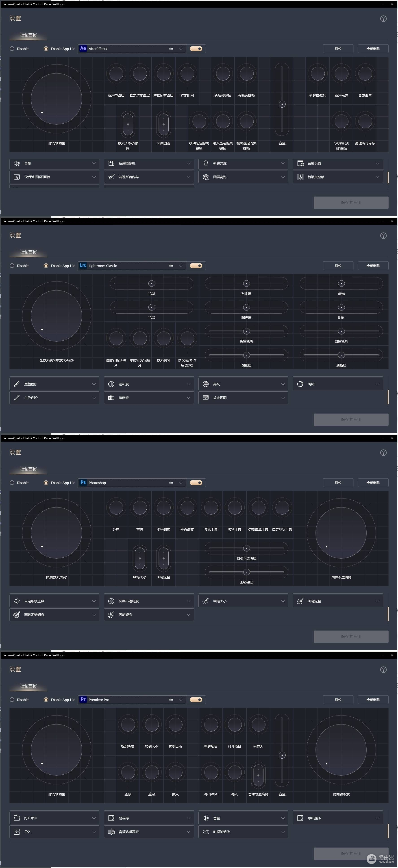Click the brush icon beside 画笔大小 in Photoshop list
This screenshot has height=868, width=398.
click(206, 601)
